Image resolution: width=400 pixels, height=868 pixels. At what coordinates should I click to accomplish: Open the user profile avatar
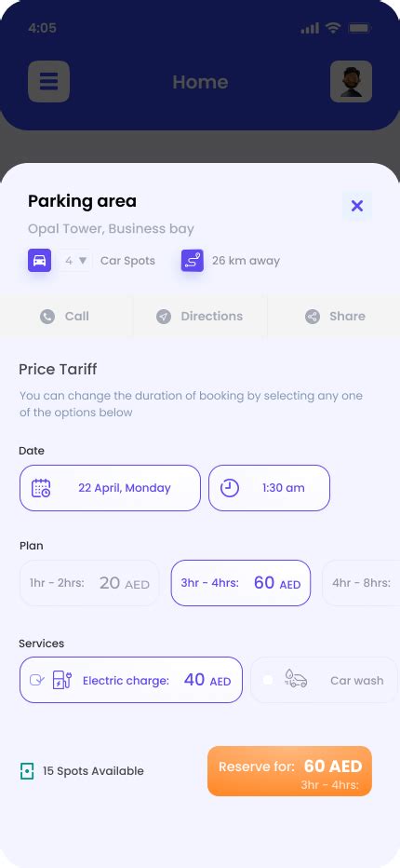(351, 81)
